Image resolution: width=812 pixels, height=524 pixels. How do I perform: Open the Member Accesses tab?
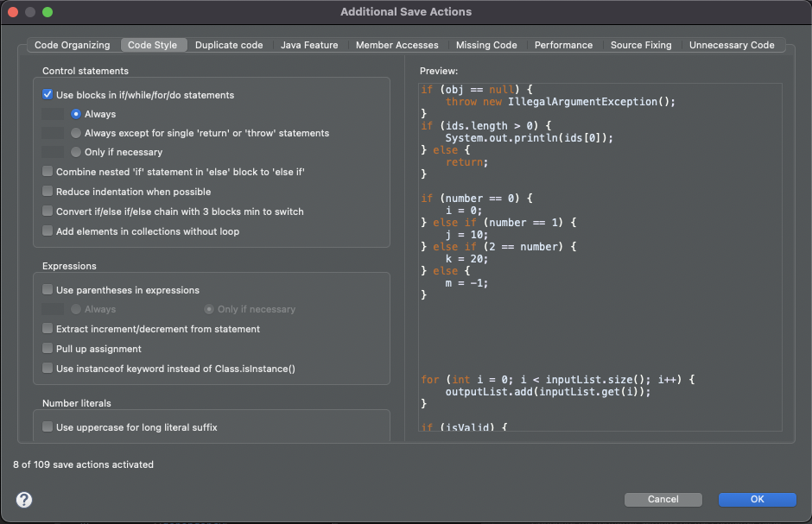396,45
